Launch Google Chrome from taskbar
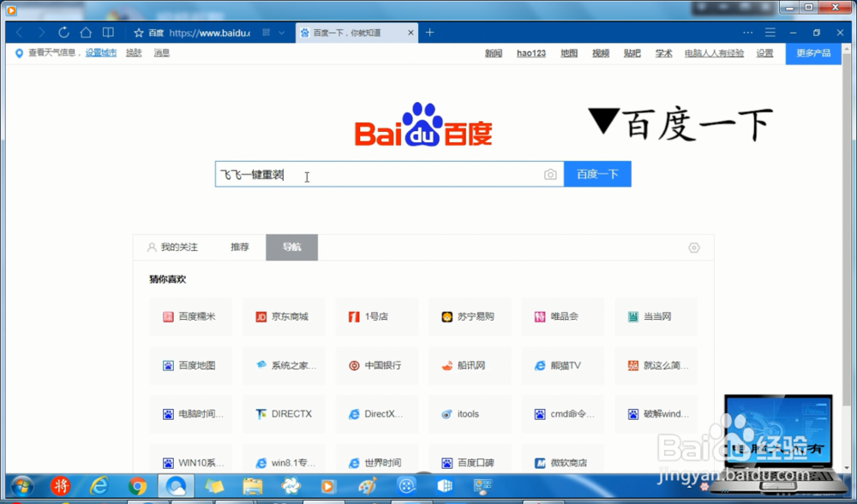857x504 pixels. click(x=137, y=485)
